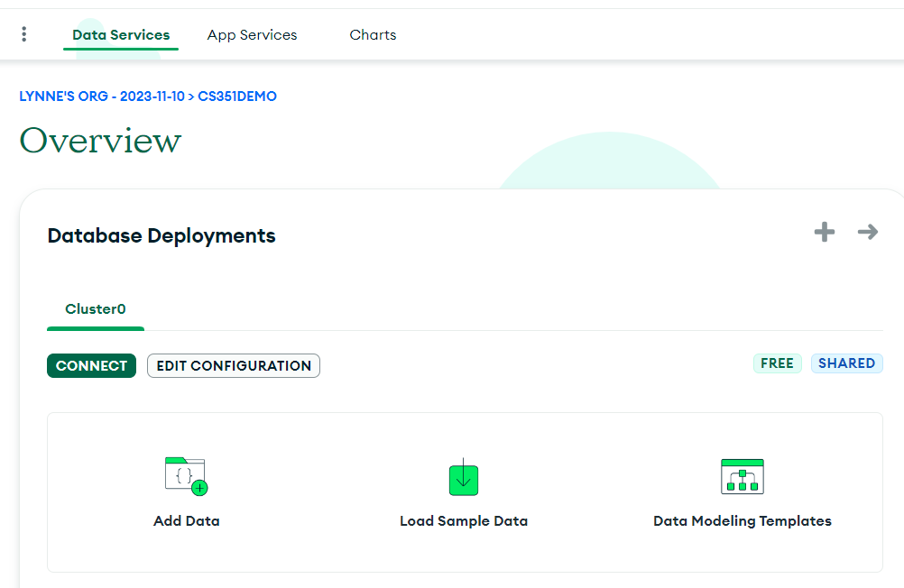Viewport: 904px width, 588px height.
Task: Open the LYNNE'S ORG breadcrumb link
Action: click(x=101, y=96)
